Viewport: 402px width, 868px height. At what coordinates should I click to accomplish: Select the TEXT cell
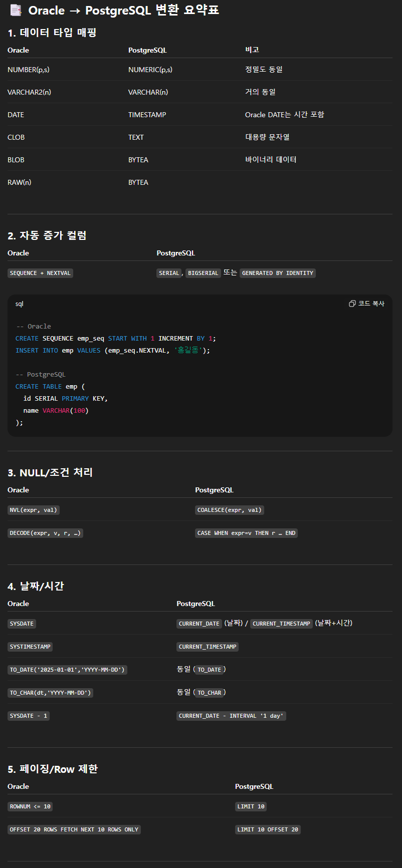pos(136,137)
